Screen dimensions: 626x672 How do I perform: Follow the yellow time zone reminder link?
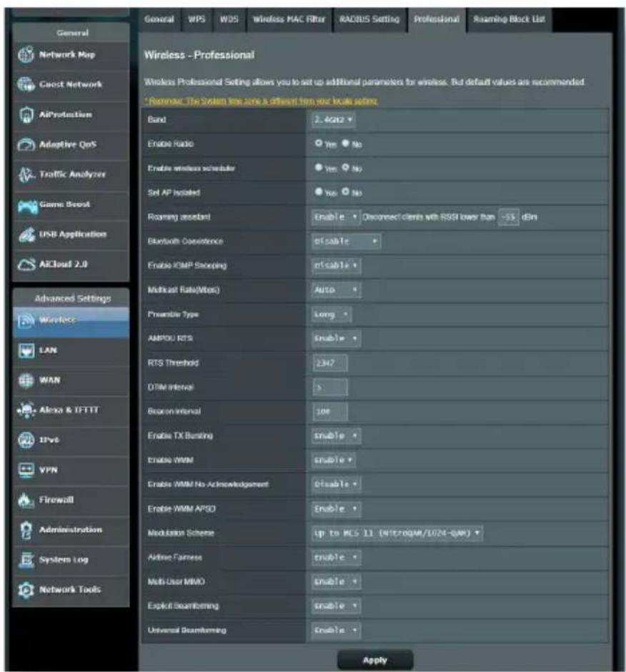point(261,101)
